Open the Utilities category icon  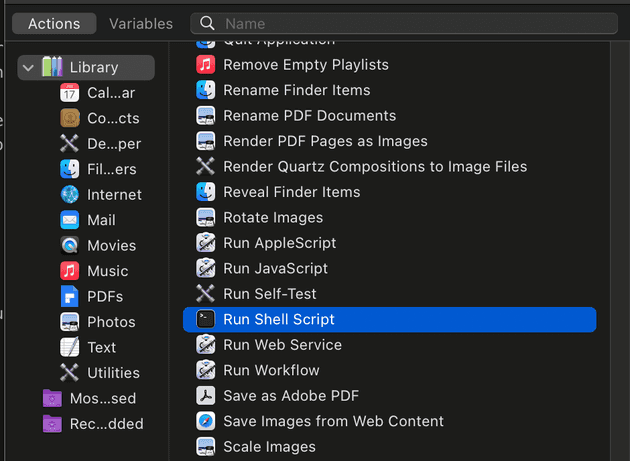click(70, 373)
